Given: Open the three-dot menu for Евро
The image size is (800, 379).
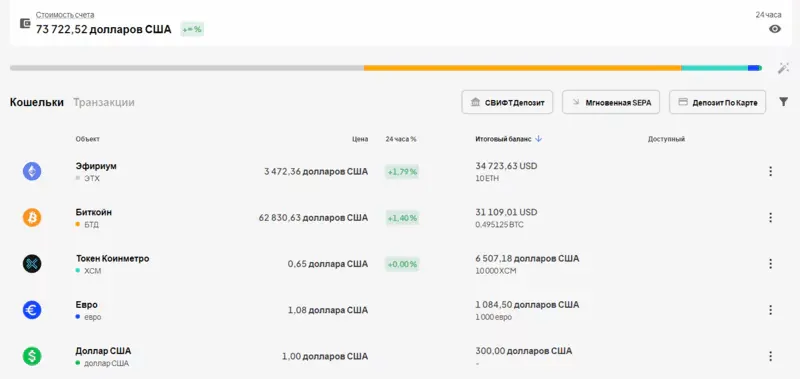Looking at the screenshot, I should [x=770, y=310].
